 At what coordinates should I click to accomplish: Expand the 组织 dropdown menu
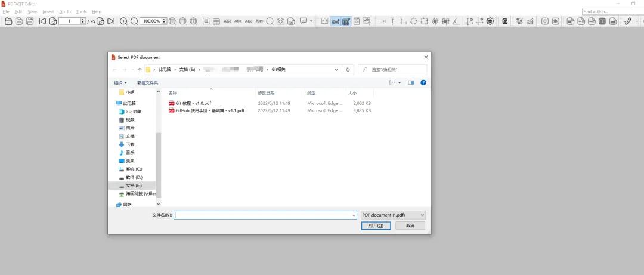[x=120, y=82]
